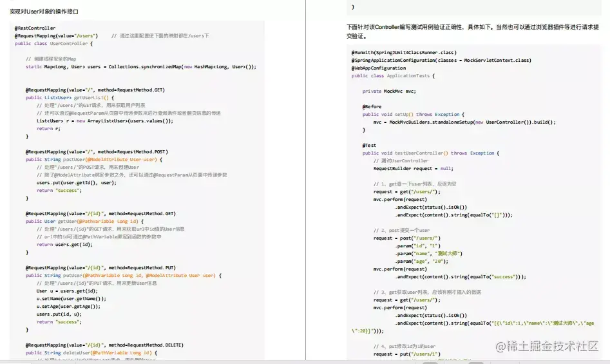Click the 'public List<User> getUserList()' line
Viewport: 610px width, 364px height.
[70, 98]
